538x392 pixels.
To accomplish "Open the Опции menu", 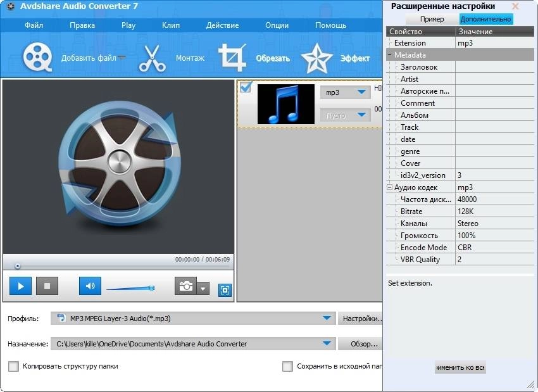I will (277, 25).
